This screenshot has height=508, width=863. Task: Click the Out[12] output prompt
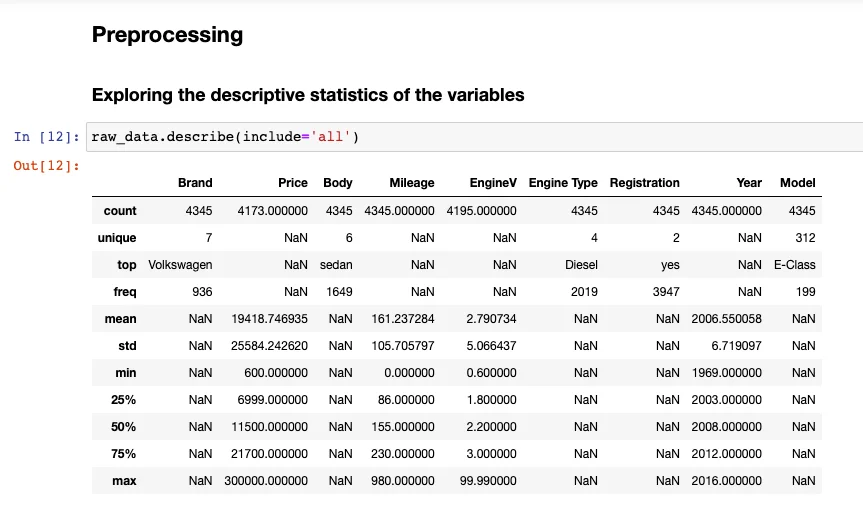[x=46, y=164]
